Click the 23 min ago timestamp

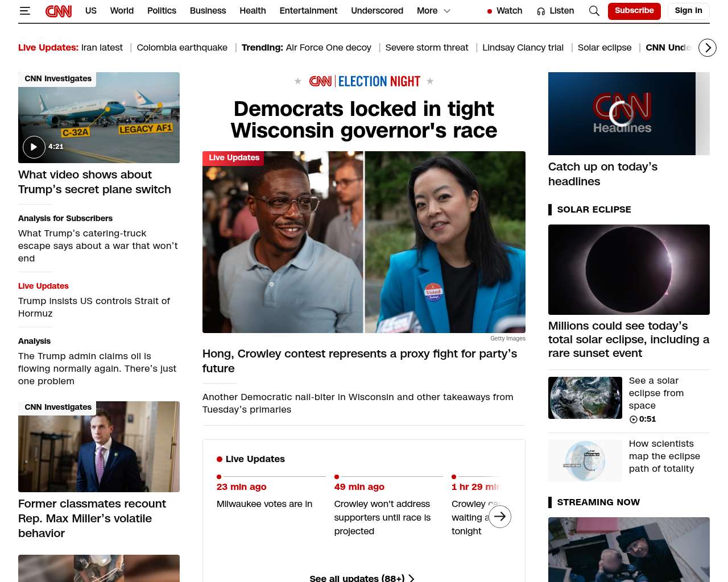[x=242, y=487]
